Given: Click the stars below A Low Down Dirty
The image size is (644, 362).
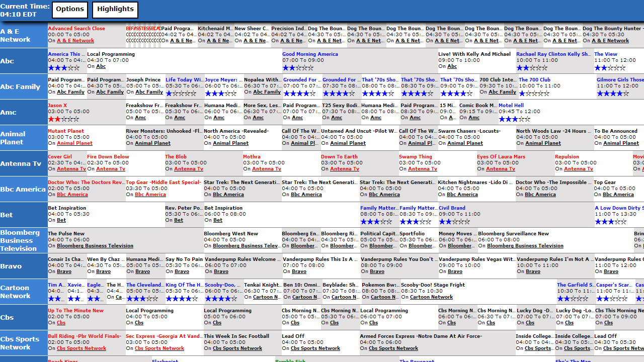Looking at the screenshot, I should click(611, 222).
